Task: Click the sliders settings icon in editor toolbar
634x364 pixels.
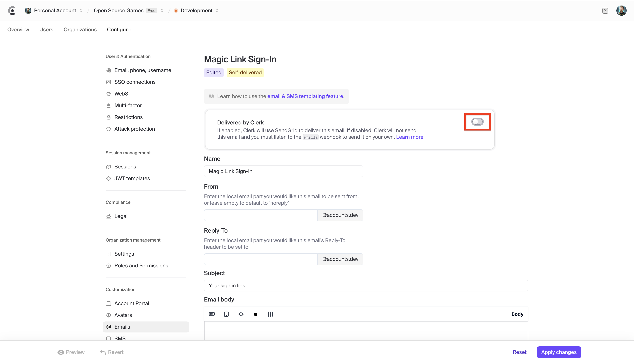Action: click(270, 314)
